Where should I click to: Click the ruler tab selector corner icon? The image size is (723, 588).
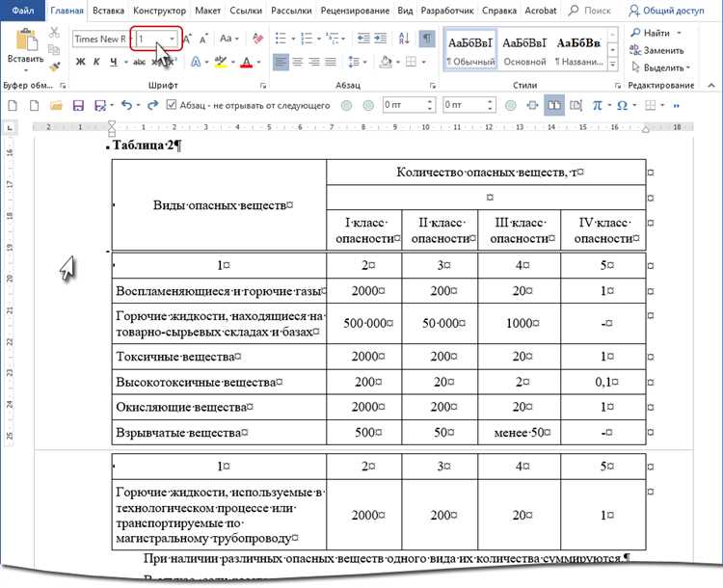click(x=11, y=128)
